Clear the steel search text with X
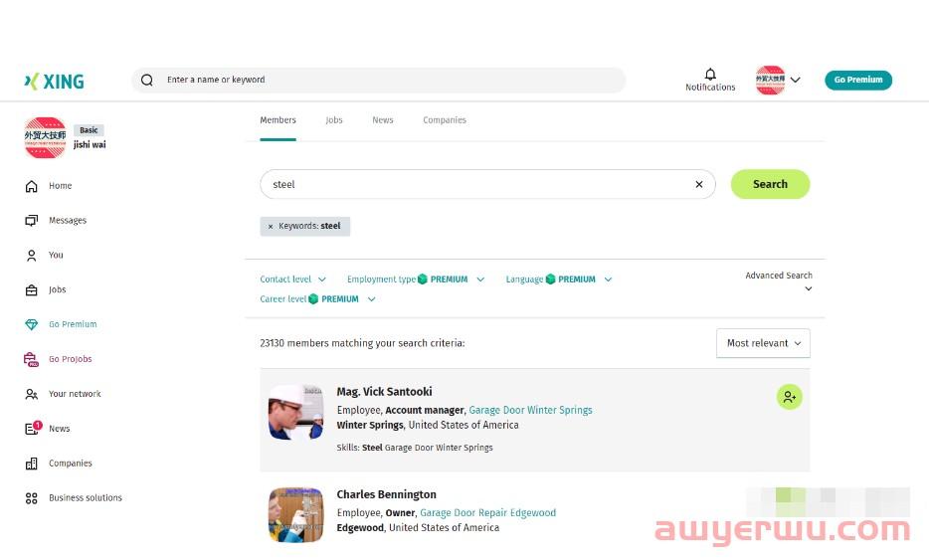 [699, 184]
